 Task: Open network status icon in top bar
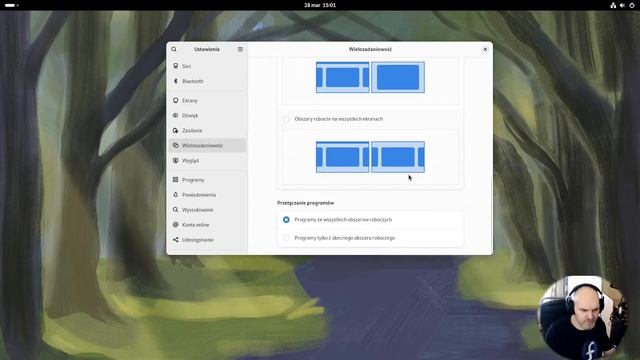click(613, 5)
